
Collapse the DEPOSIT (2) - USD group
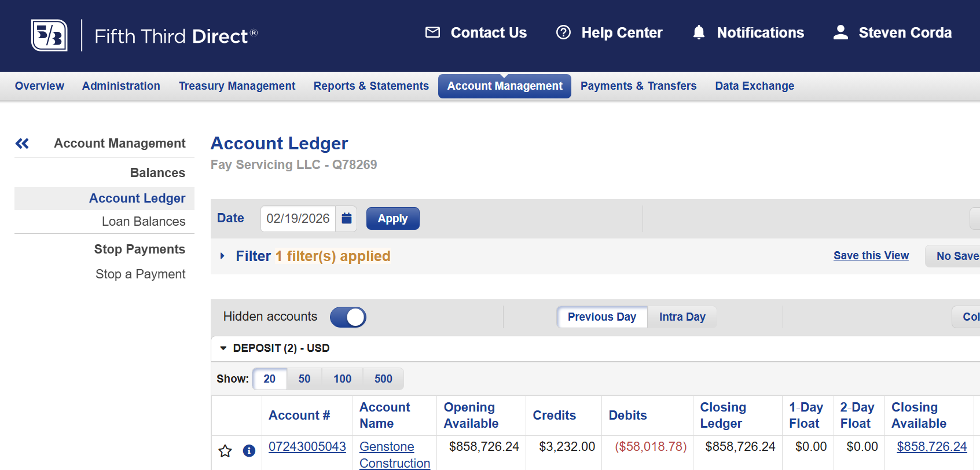pos(223,348)
